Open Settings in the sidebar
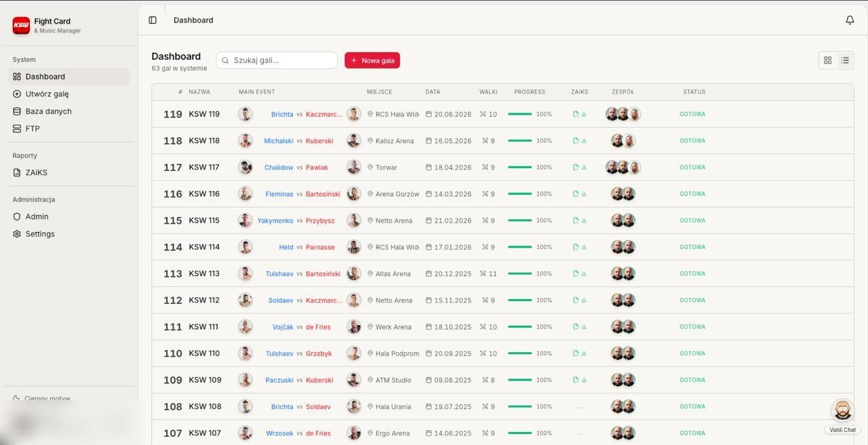868x445 pixels. pos(68,234)
